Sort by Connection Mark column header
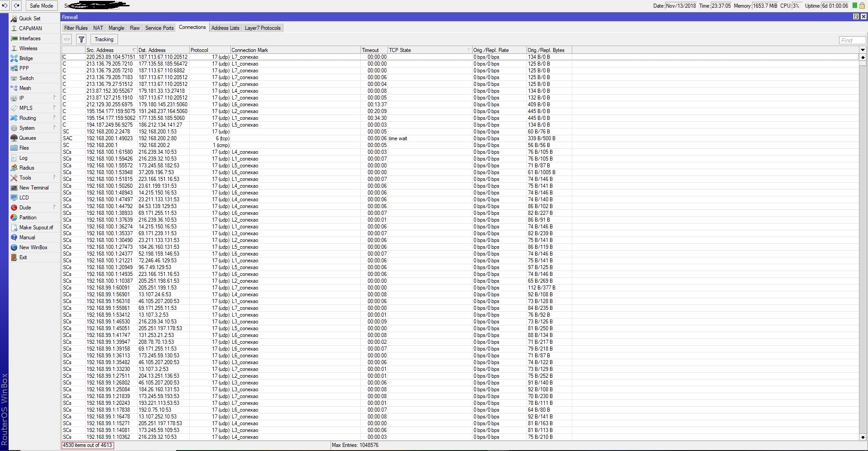 (295, 50)
